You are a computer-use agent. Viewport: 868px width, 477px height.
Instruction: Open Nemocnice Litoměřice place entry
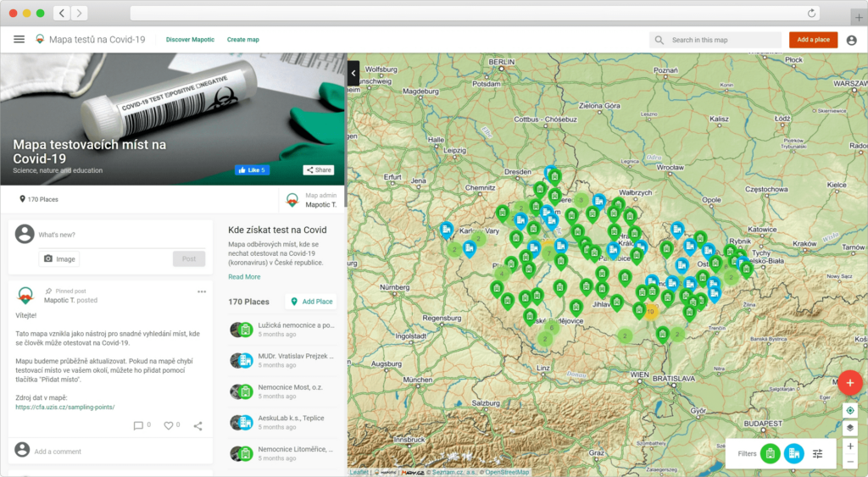pos(283,453)
